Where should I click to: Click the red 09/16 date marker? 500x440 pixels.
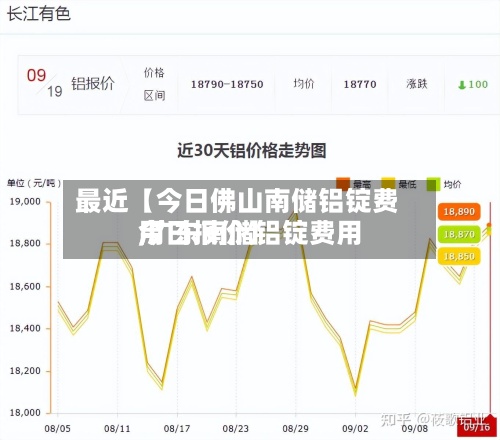coord(477,426)
